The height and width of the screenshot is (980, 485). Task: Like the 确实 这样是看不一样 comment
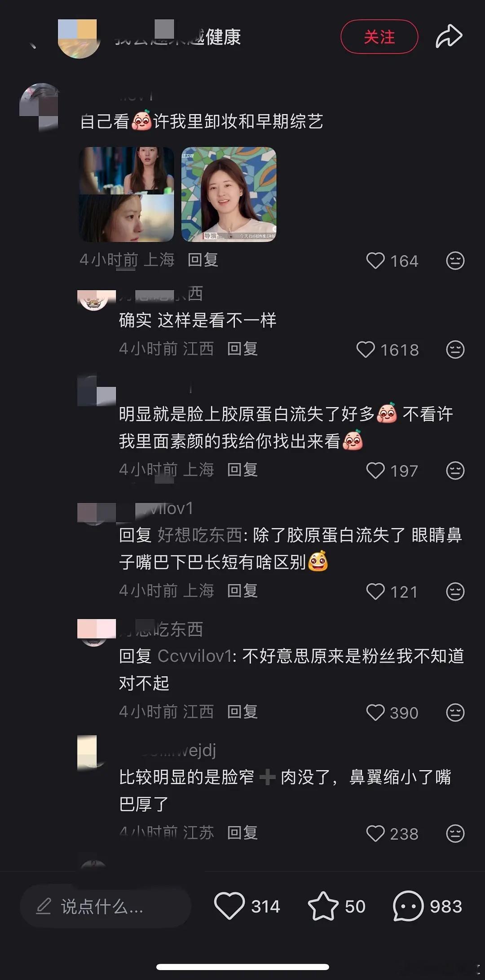(x=366, y=350)
